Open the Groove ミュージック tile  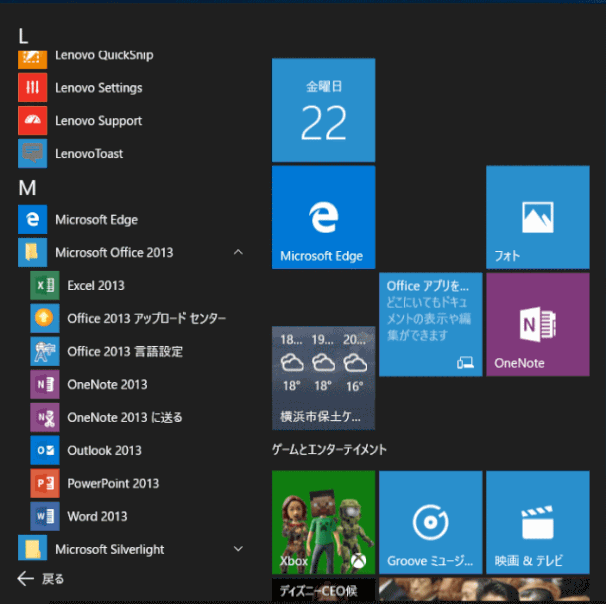tap(430, 522)
